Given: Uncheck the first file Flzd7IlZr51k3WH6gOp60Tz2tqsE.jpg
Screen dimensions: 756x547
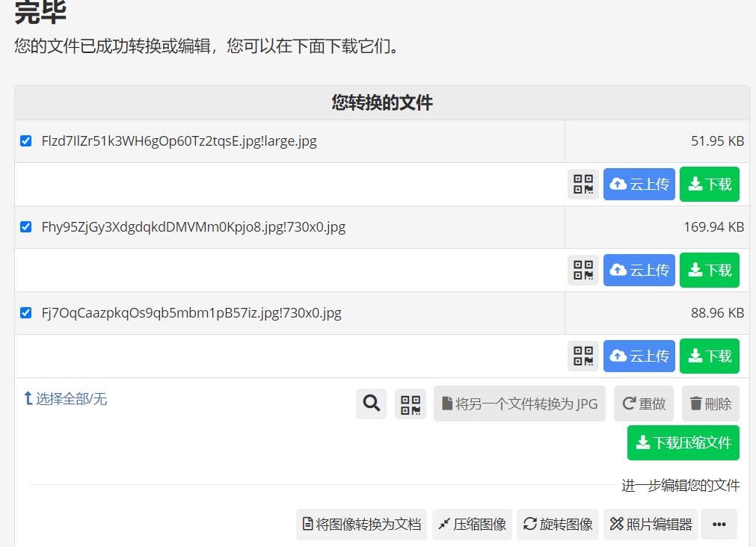Looking at the screenshot, I should [25, 140].
